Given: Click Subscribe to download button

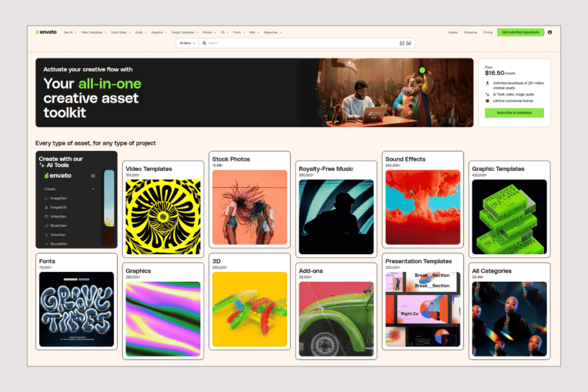Looking at the screenshot, I should (514, 113).
